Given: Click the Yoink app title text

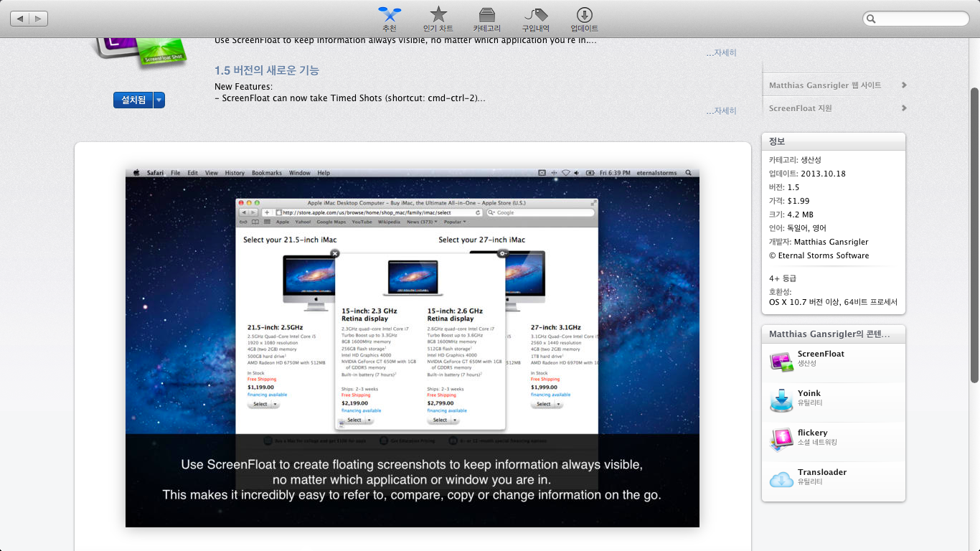Looking at the screenshot, I should (809, 393).
